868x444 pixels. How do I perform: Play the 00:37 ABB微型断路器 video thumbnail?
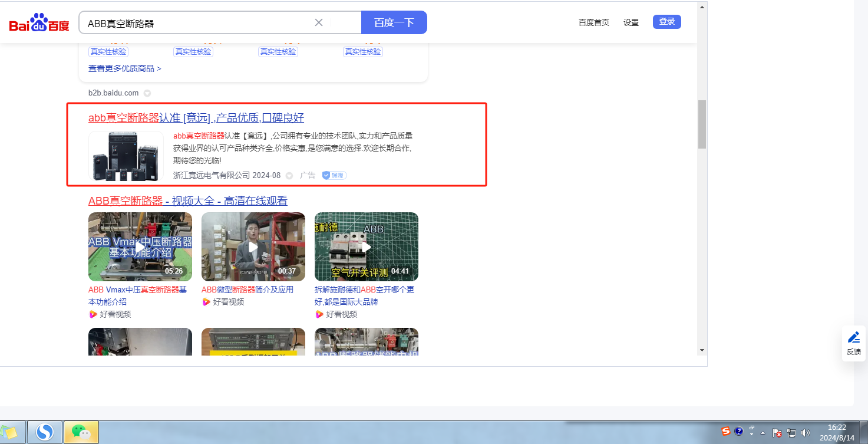tap(253, 246)
